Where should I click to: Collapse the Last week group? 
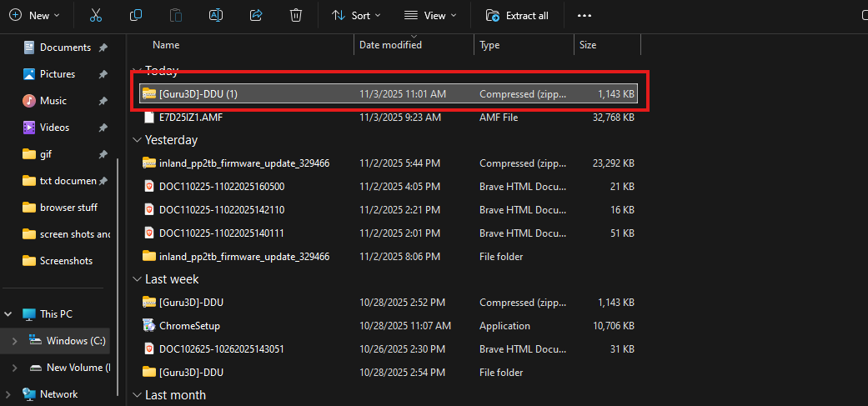[x=137, y=280]
